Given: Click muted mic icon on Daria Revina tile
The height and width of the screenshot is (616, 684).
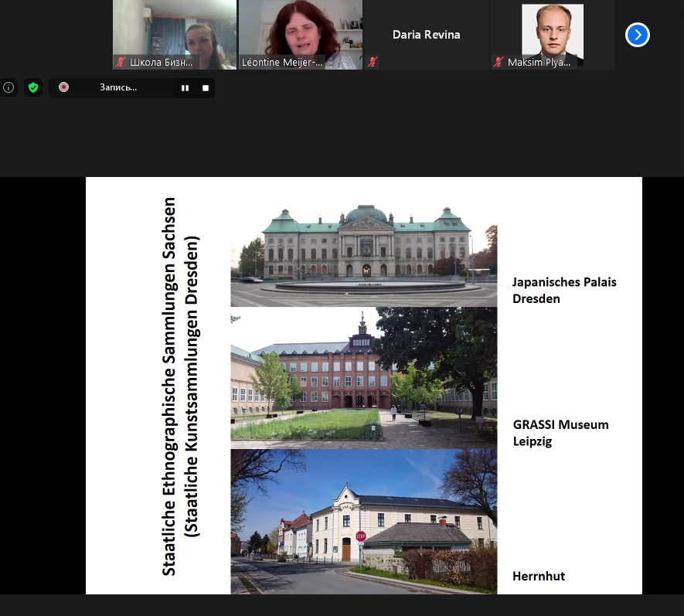Looking at the screenshot, I should click(373, 63).
